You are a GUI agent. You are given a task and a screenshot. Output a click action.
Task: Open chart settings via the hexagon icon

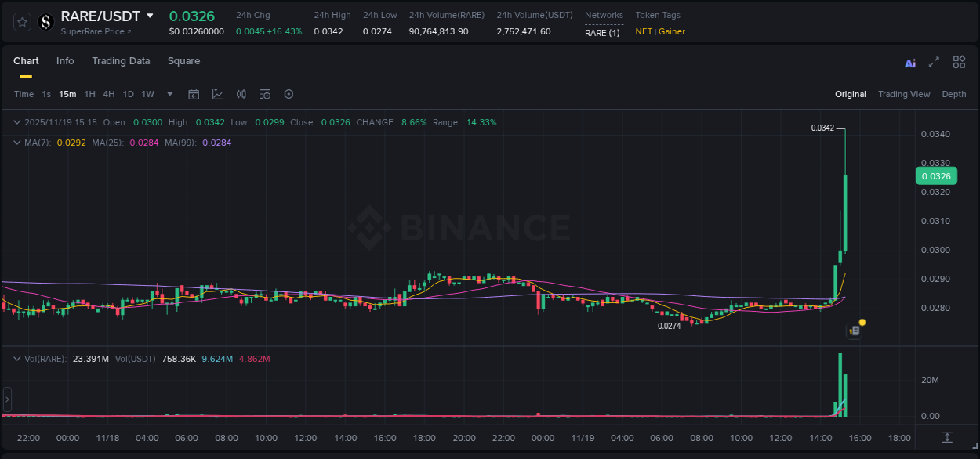tap(289, 94)
